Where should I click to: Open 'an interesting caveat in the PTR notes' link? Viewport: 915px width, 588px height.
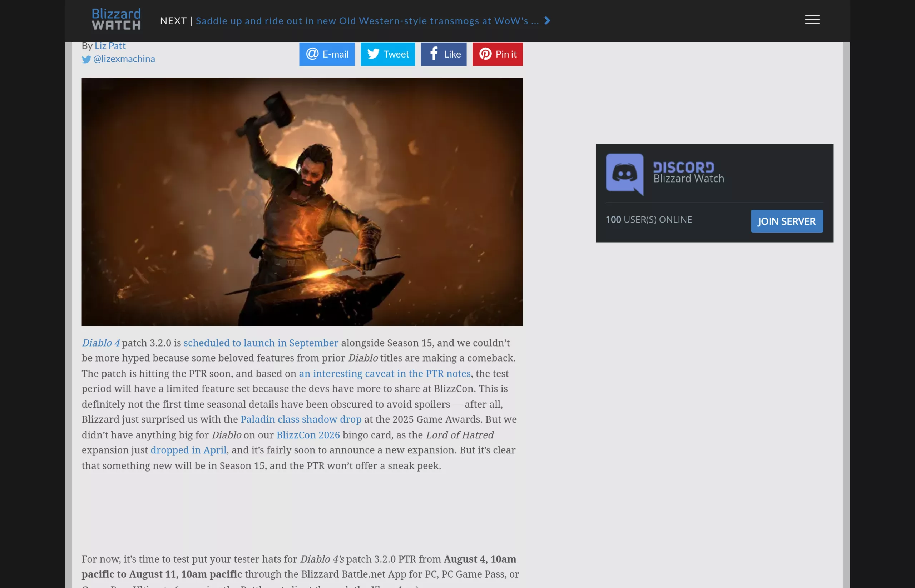[384, 373]
